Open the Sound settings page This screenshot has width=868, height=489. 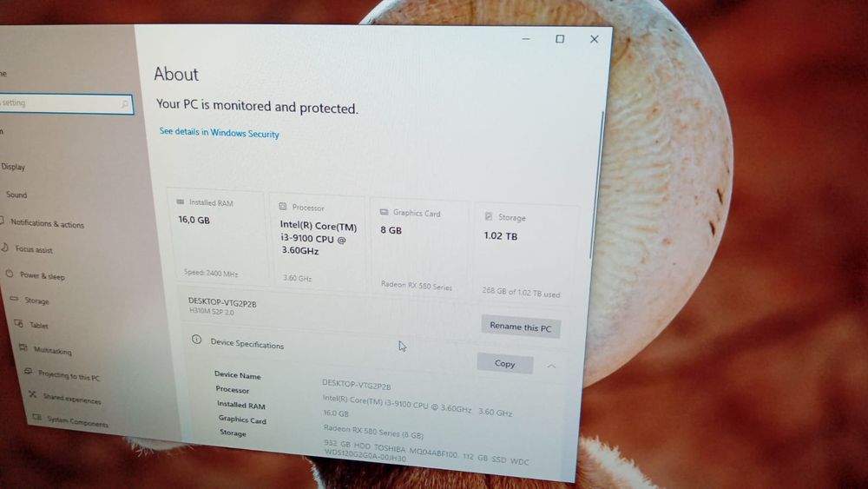tap(16, 195)
